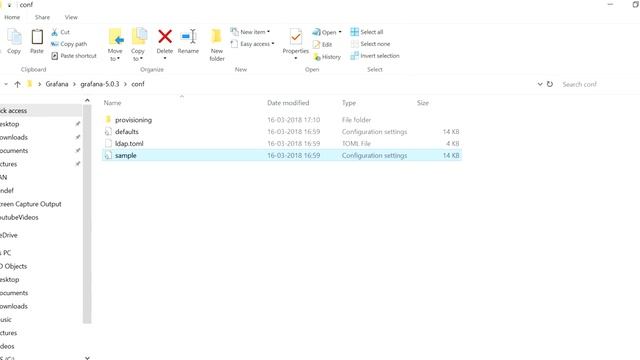Select This PC in navigation pane

6,253
